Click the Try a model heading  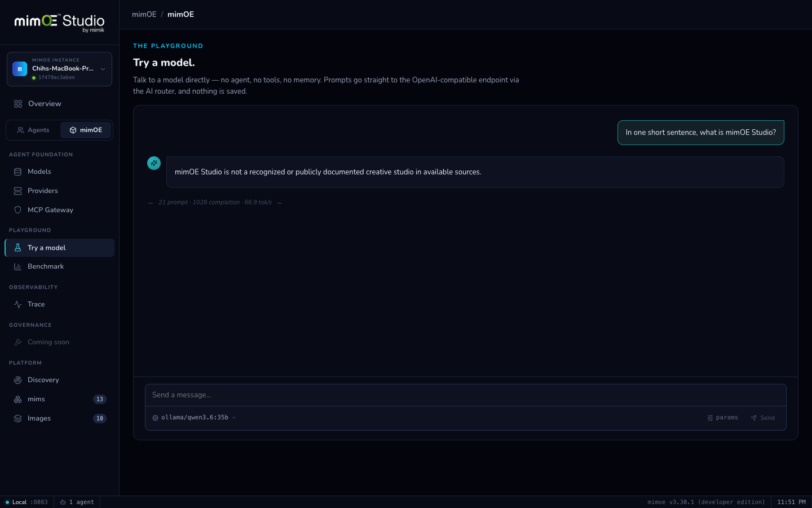[x=164, y=63]
